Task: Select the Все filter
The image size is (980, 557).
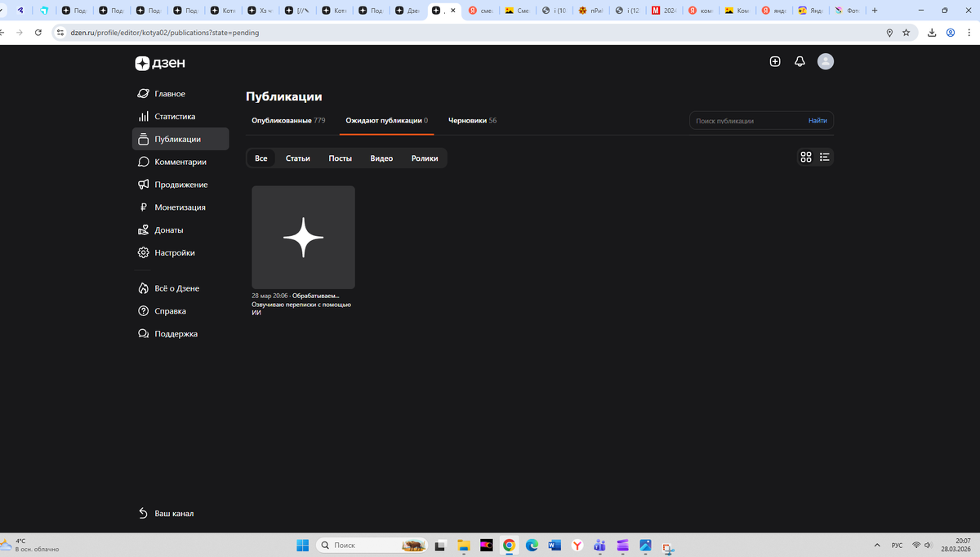Action: click(x=261, y=158)
